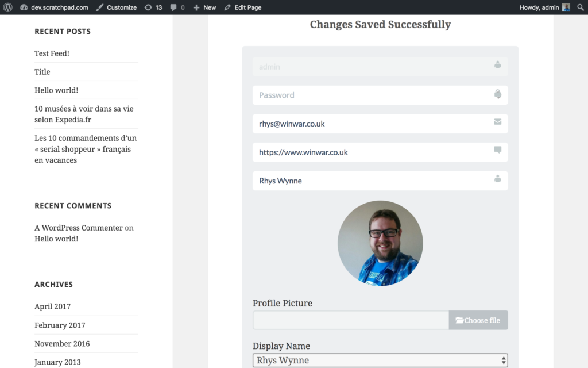This screenshot has width=588, height=368.
Task: Click the website field https://www.winwar.co.uk
Action: pyautogui.click(x=380, y=152)
